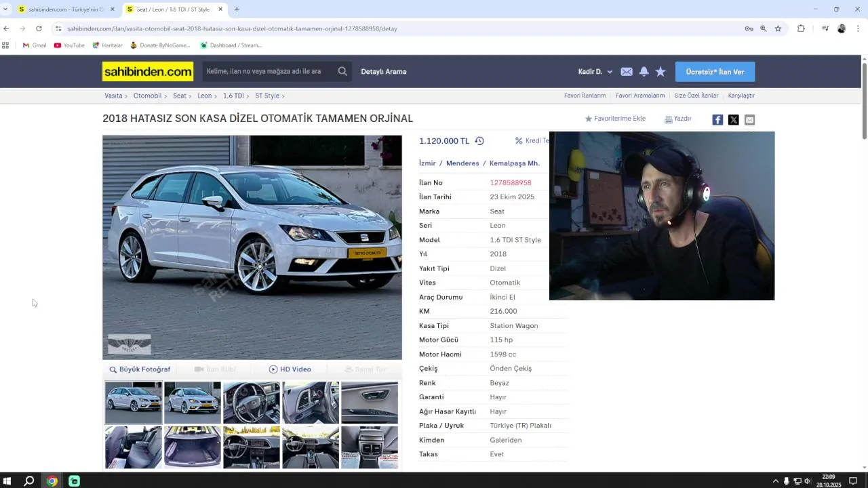Click İzmir location link
The height and width of the screenshot is (488, 868).
[427, 163]
